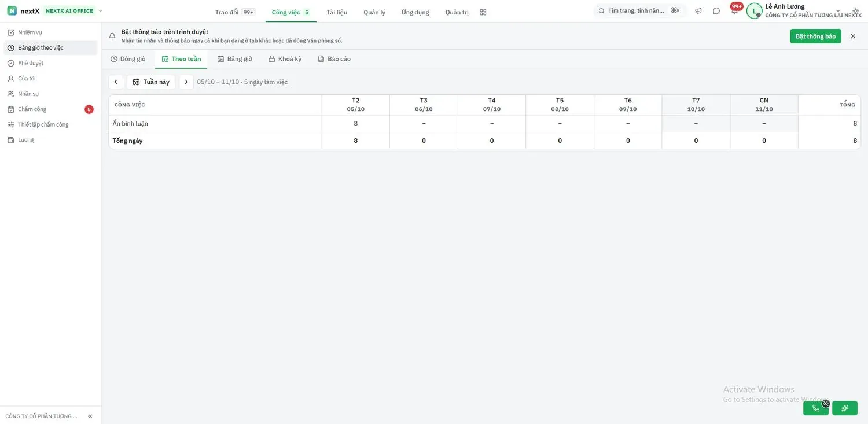
Task: Select Bảng giờ theo việc in sidebar
Action: pyautogui.click(x=50, y=48)
